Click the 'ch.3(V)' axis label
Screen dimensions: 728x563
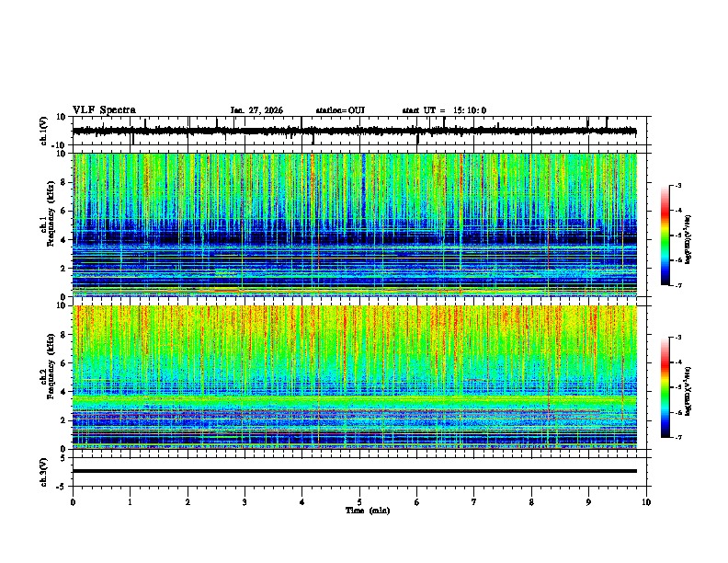click(x=44, y=473)
